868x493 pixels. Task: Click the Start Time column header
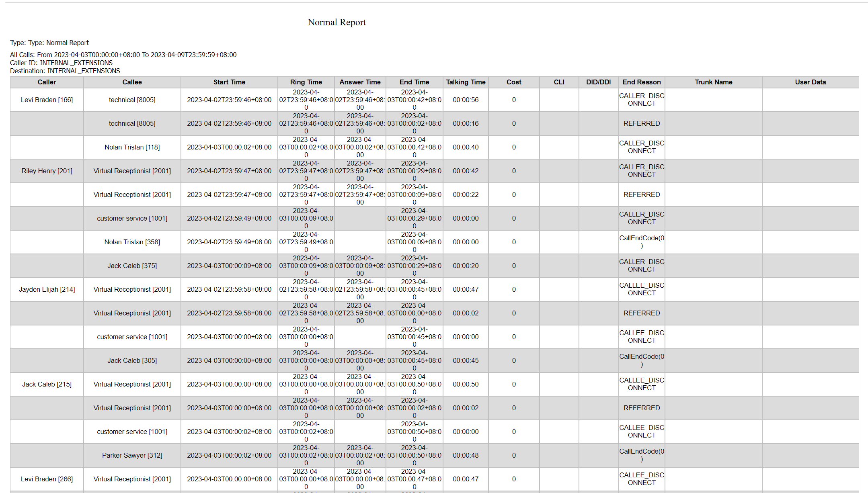coord(229,82)
